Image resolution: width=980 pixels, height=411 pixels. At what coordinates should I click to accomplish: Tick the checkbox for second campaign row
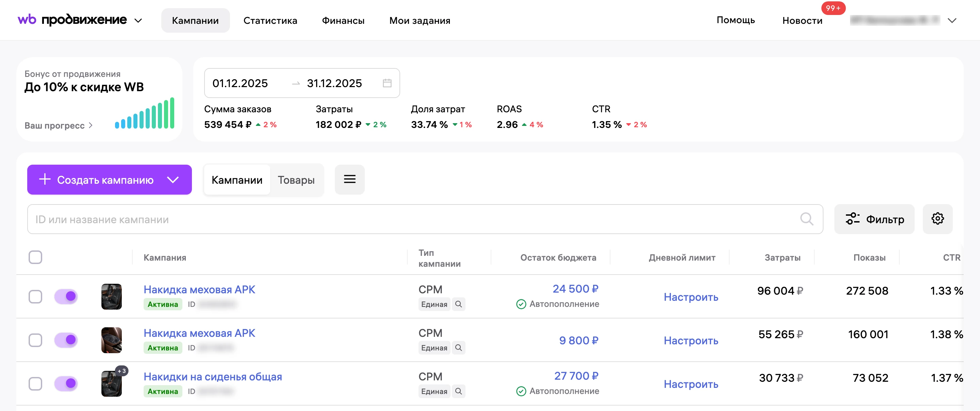pyautogui.click(x=35, y=340)
